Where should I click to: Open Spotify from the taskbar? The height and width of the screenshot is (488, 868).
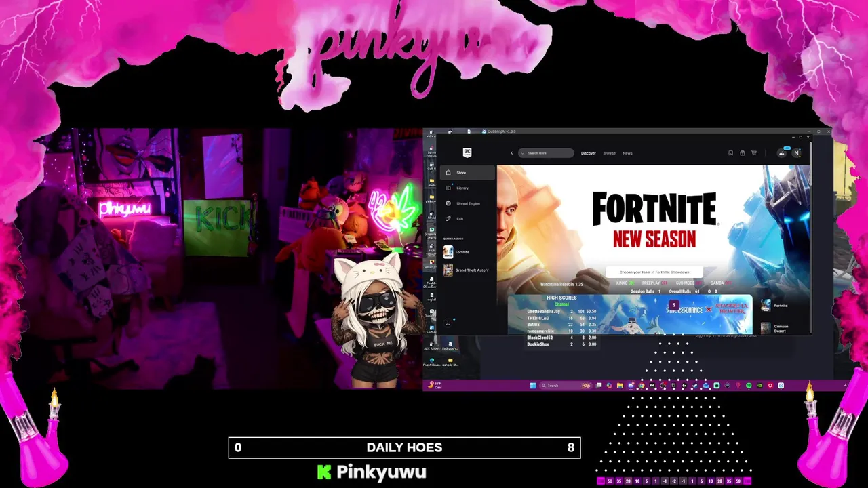[749, 386]
